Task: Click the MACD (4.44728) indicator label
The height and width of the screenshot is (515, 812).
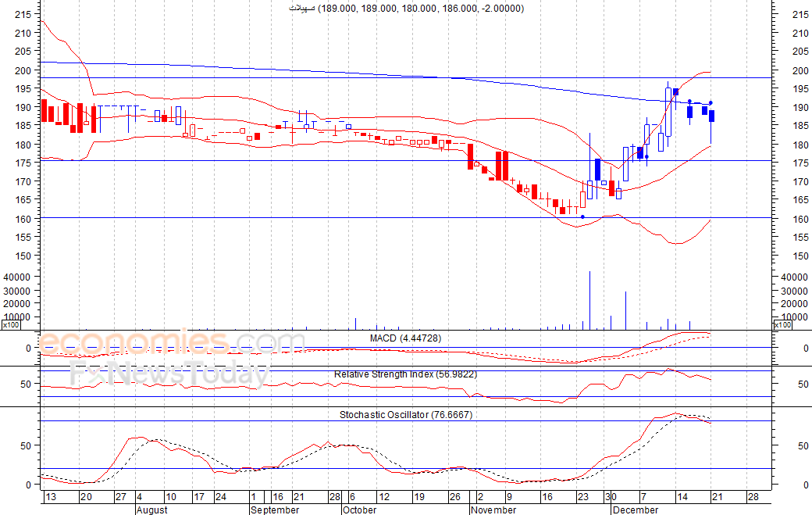Action: pos(405,338)
